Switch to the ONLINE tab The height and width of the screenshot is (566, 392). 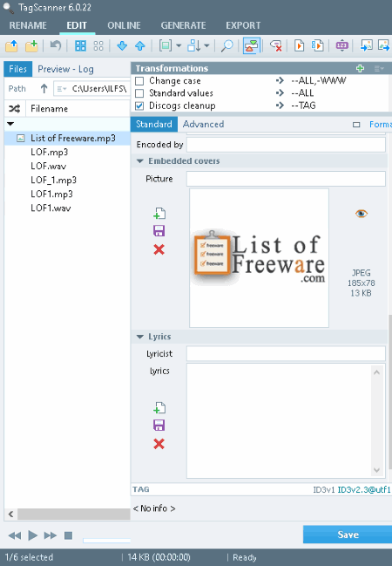click(124, 25)
